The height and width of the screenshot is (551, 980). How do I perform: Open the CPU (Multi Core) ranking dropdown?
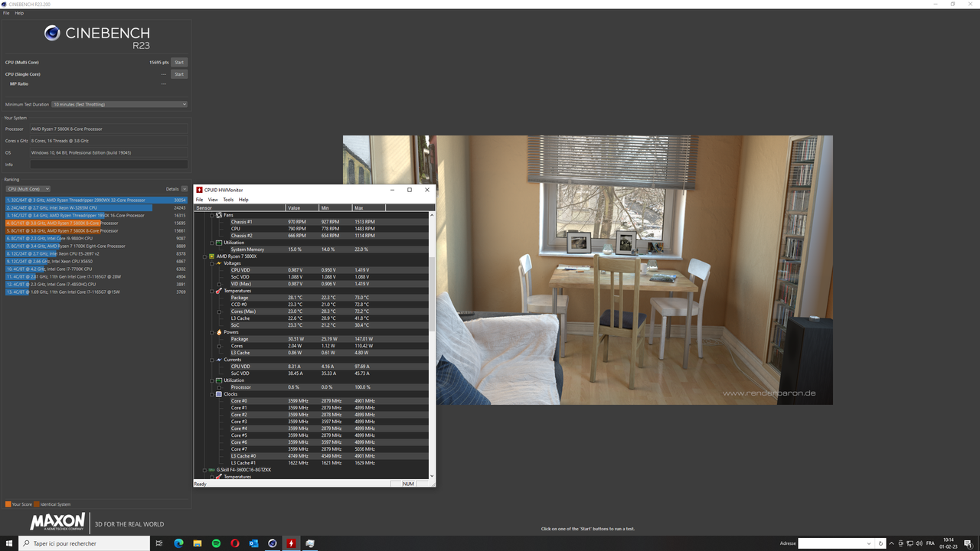point(28,189)
